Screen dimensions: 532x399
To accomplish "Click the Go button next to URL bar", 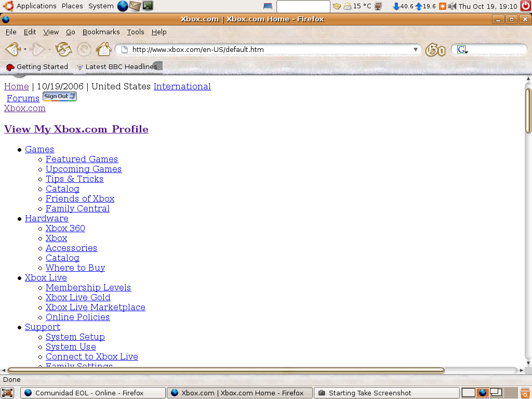I will [435, 50].
